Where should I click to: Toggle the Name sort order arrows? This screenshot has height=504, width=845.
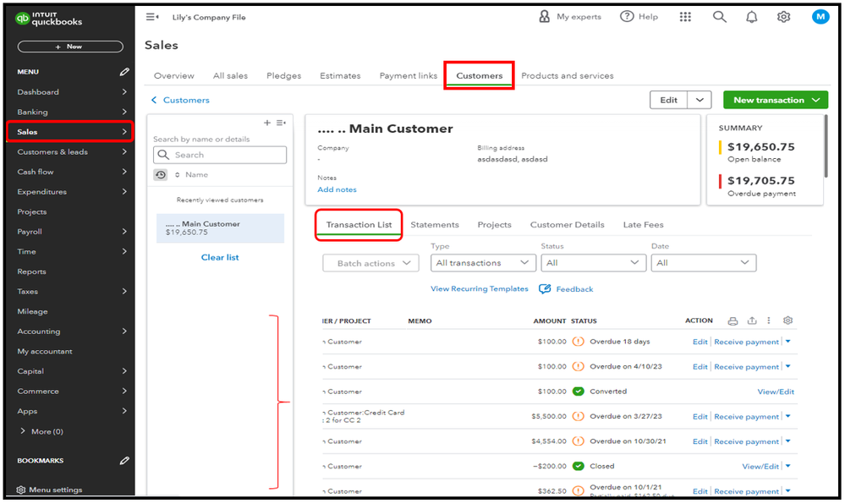[178, 175]
